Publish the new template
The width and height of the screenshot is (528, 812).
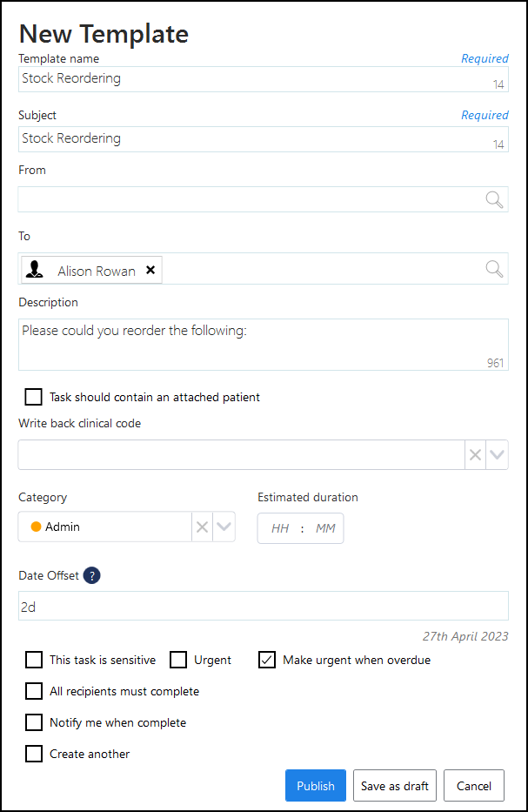pos(315,786)
